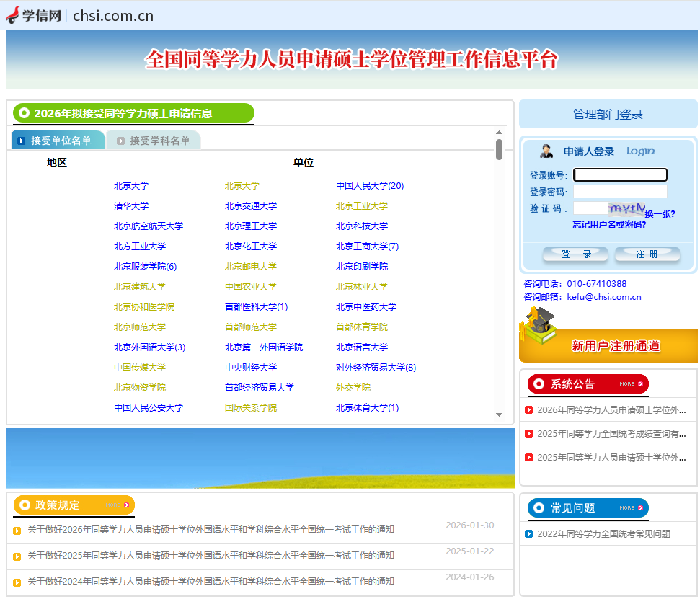Open 北京语言大学 link
Viewport: 700px width, 599px height.
coord(362,347)
